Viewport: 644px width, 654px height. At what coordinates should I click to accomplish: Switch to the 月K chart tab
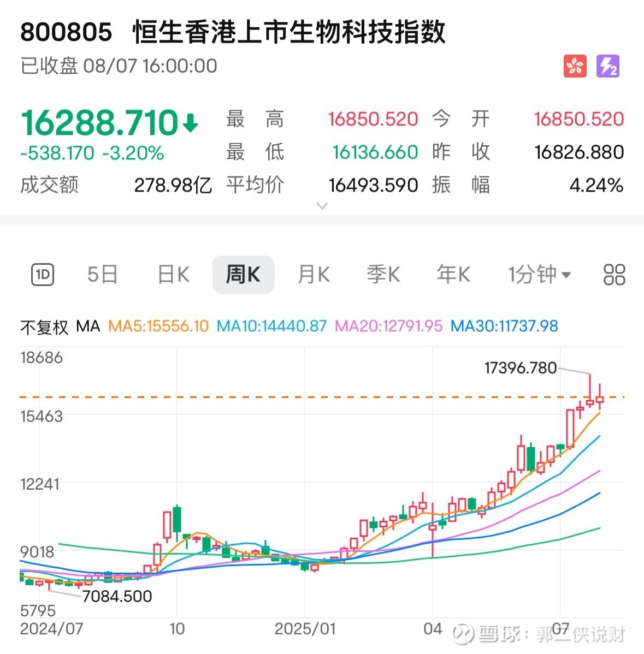click(314, 275)
